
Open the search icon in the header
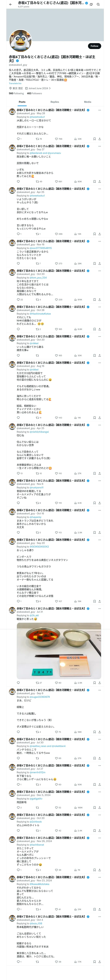98,4
